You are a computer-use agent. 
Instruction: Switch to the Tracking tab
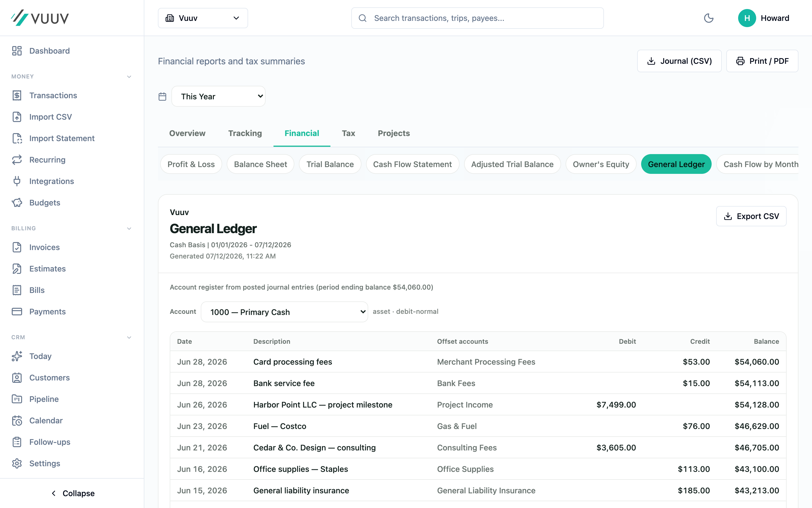(245, 133)
